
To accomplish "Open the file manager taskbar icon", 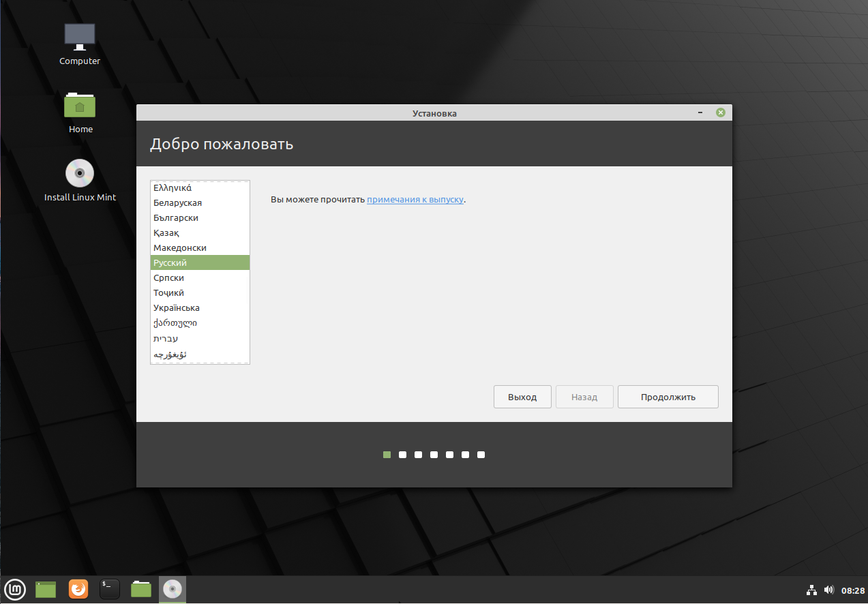I will 141,589.
